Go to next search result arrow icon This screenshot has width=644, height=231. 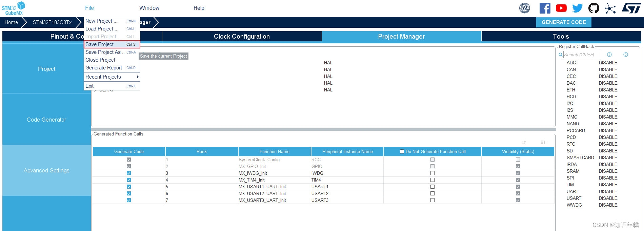pos(626,55)
